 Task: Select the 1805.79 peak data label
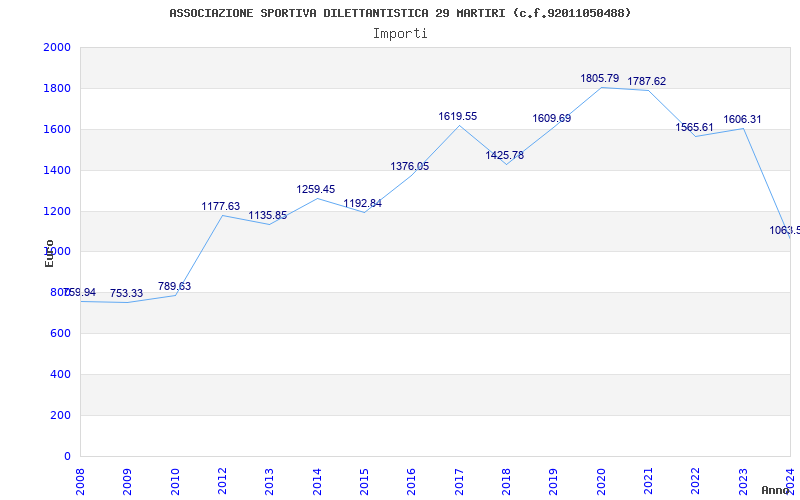point(600,78)
